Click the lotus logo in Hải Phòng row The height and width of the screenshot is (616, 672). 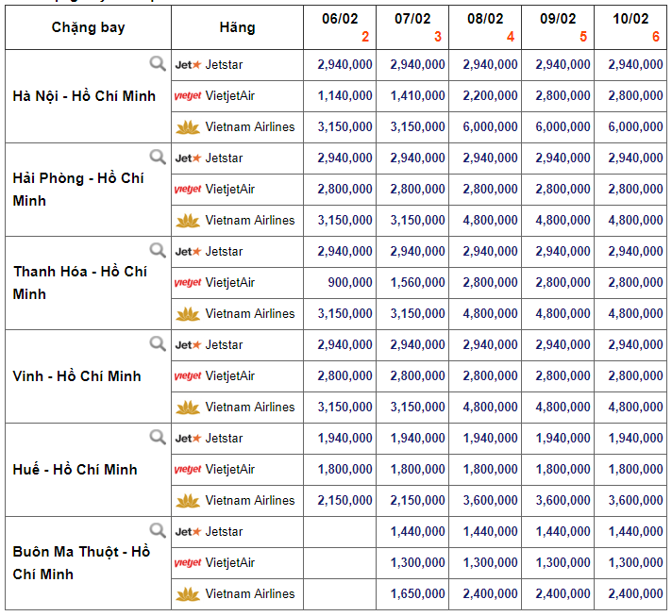188,221
